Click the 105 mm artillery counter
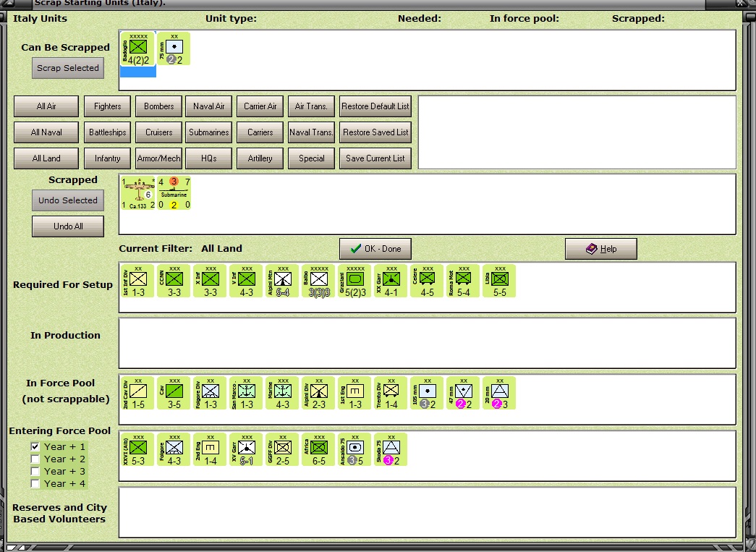The width and height of the screenshot is (756, 552). (x=427, y=394)
